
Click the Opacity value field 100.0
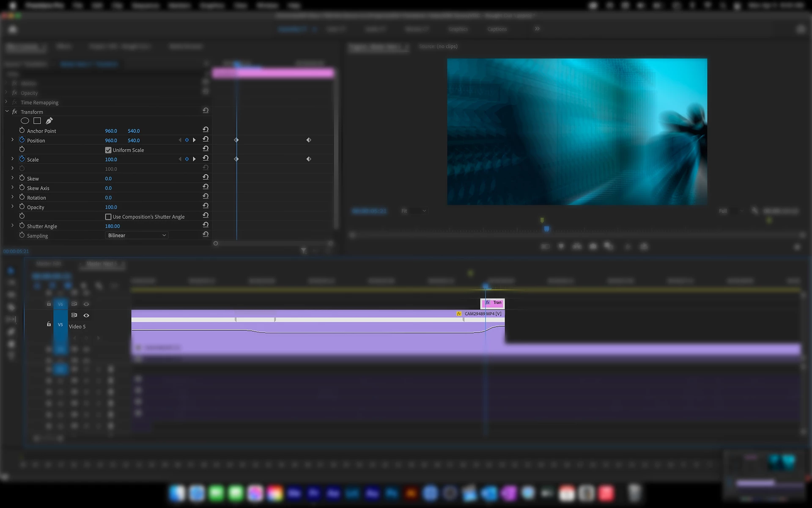[x=111, y=207]
